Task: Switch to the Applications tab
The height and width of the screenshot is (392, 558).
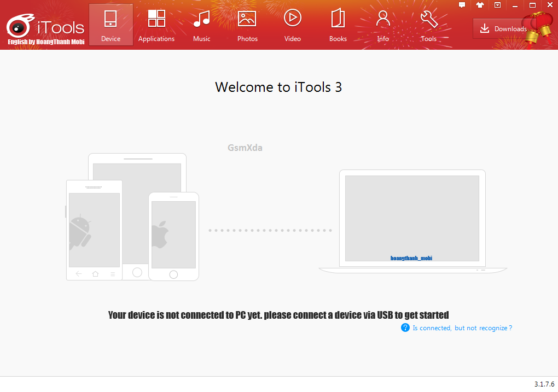Action: click(x=156, y=25)
